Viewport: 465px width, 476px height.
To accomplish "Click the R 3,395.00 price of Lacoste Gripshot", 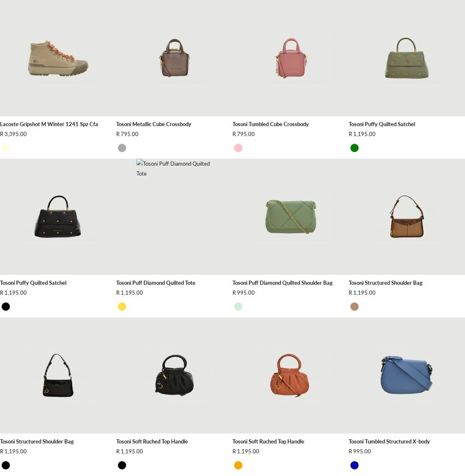I will point(13,134).
